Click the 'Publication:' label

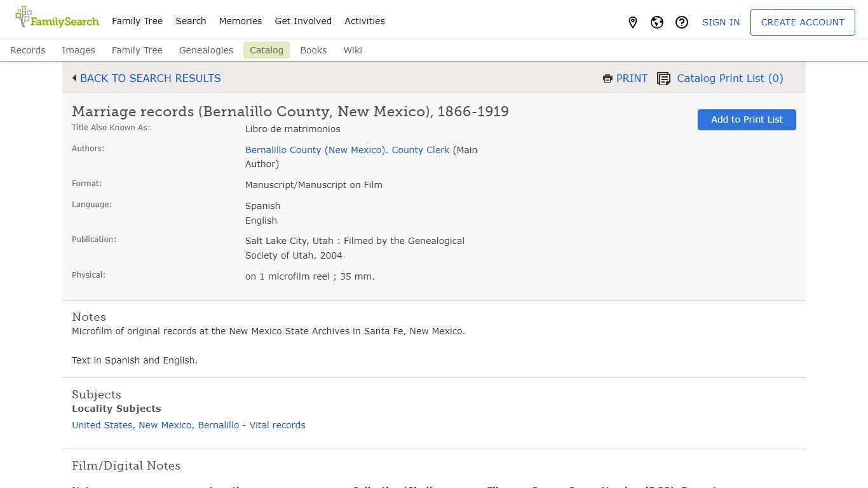click(x=94, y=239)
